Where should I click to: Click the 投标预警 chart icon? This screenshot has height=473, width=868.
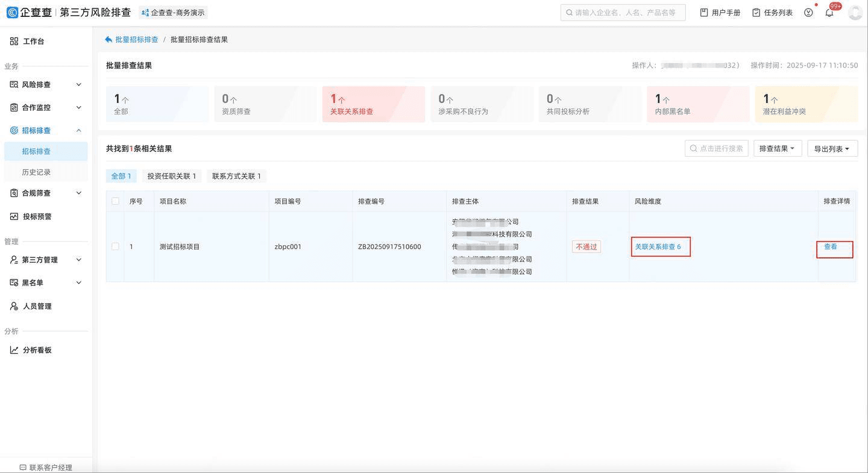point(14,216)
